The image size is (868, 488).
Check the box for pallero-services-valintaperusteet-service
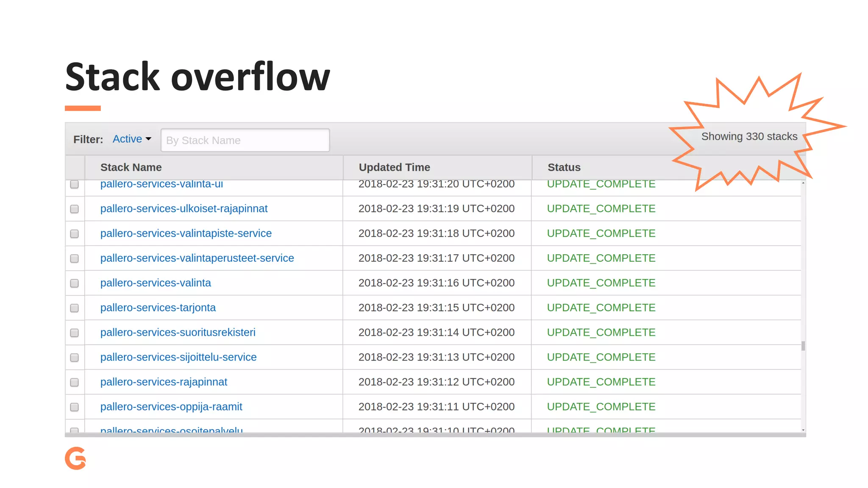coord(75,258)
